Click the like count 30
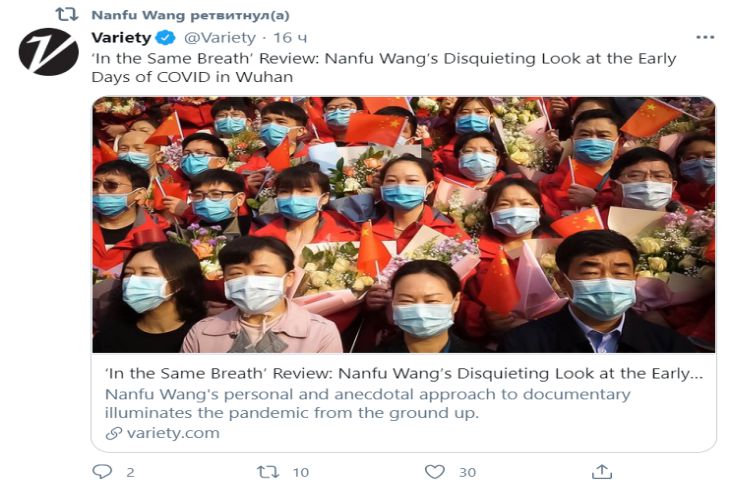 pos(467,472)
